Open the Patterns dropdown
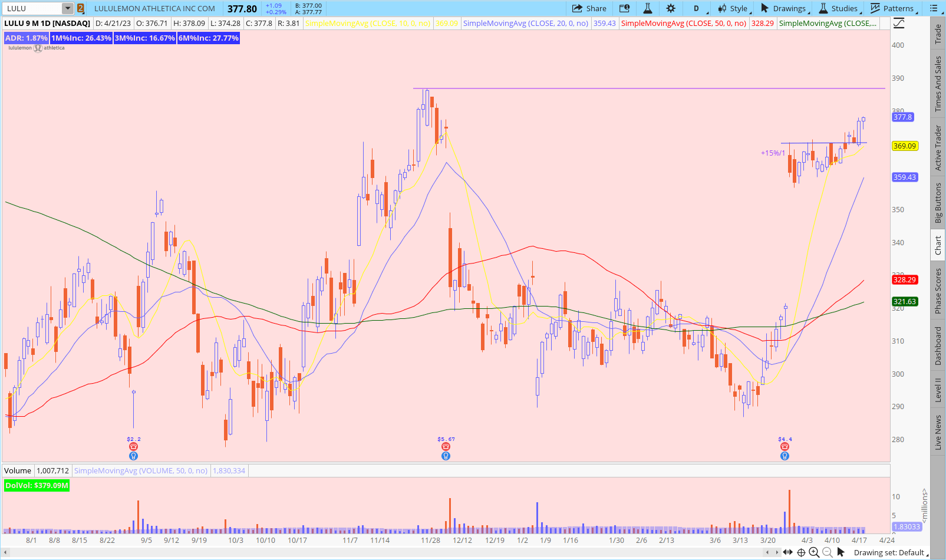Image resolution: width=946 pixels, height=560 pixels. pyautogui.click(x=894, y=8)
